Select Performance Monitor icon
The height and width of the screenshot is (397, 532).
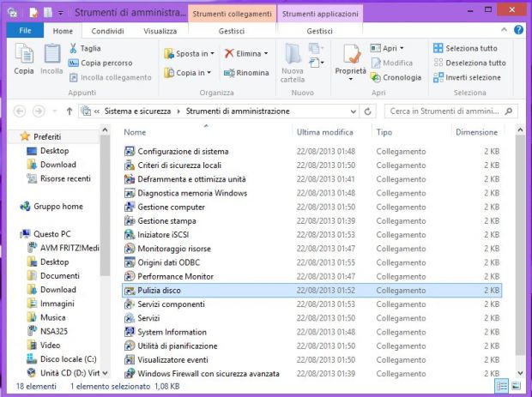click(130, 277)
